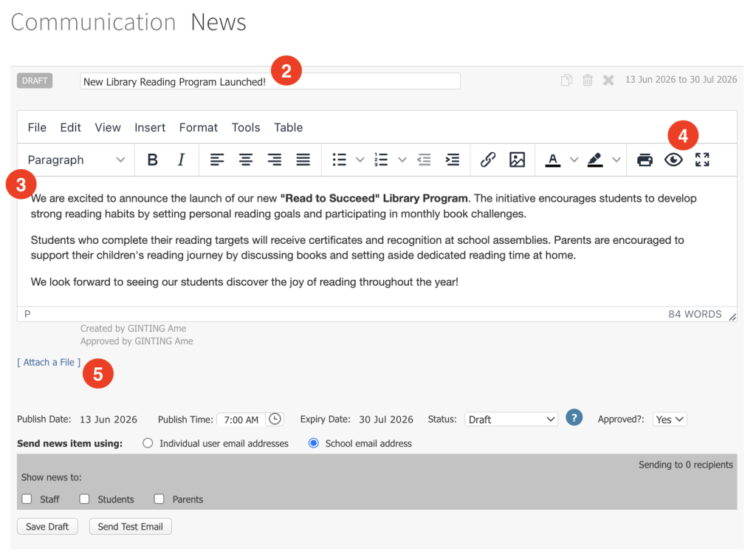756x560 pixels.
Task: Justify the text
Action: [x=303, y=160]
